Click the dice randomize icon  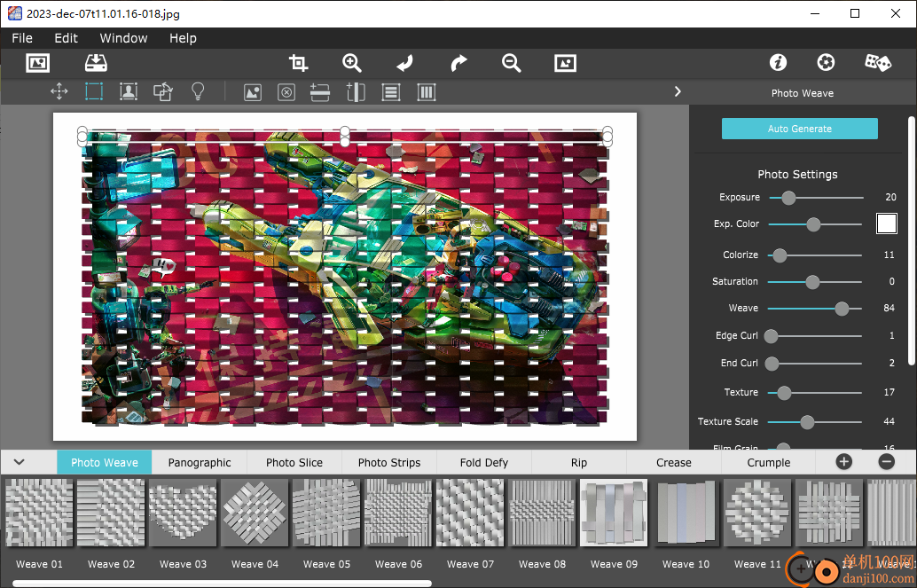click(878, 63)
